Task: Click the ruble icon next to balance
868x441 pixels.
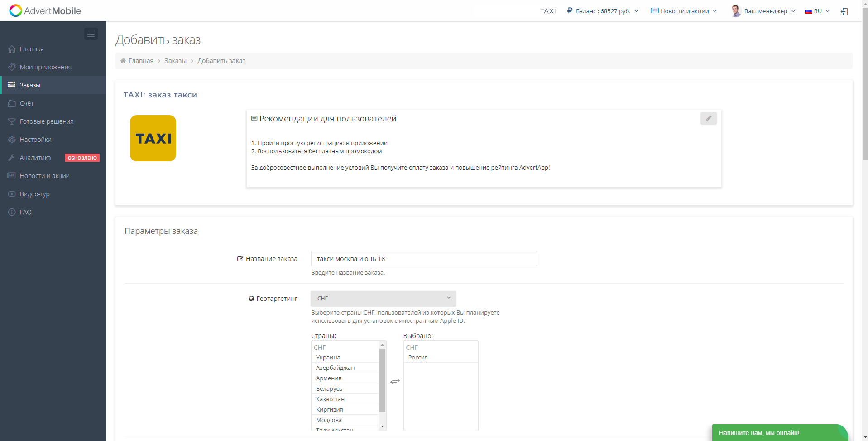Action: [x=570, y=10]
